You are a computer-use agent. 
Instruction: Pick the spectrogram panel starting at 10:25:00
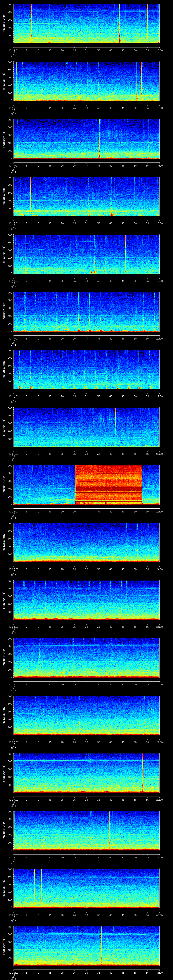[x=87, y=658]
